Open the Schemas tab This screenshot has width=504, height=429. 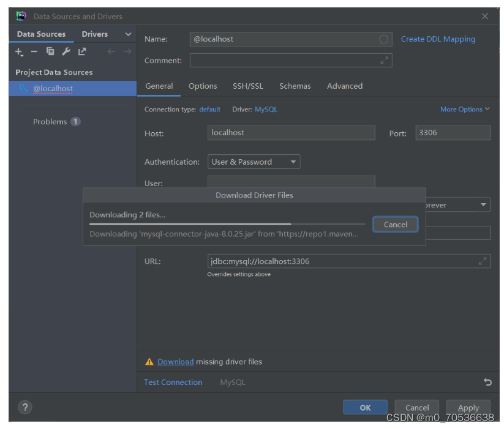coord(295,86)
